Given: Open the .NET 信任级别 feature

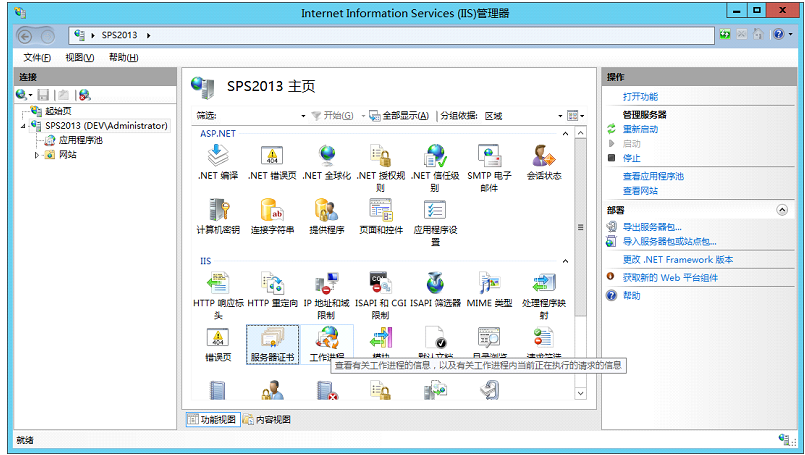Looking at the screenshot, I should (435, 168).
